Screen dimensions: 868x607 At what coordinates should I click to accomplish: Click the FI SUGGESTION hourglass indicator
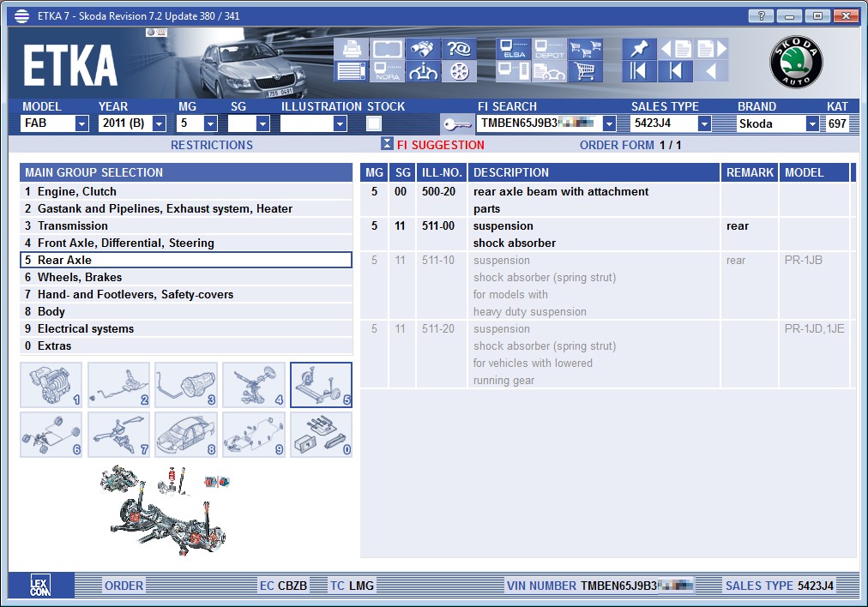click(387, 144)
